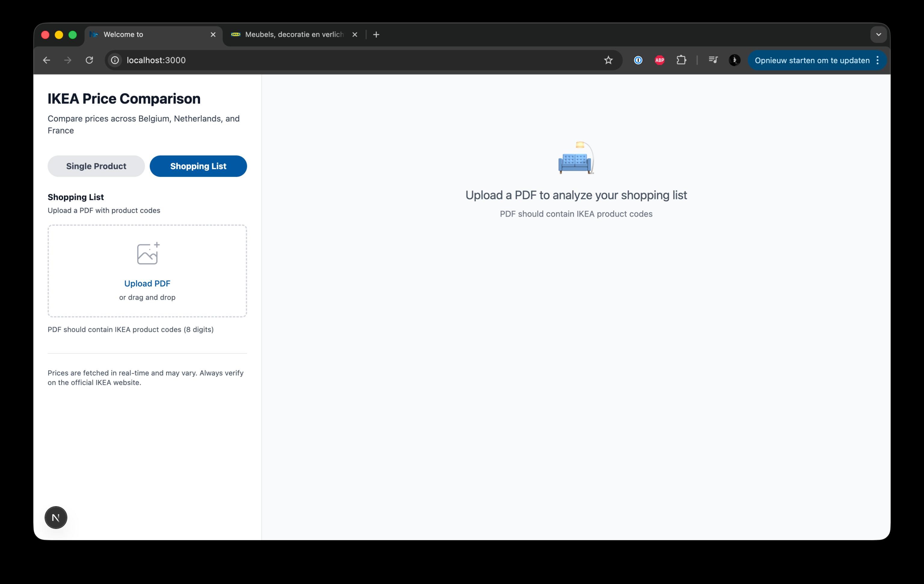Reload the localhost page
Screen dimensions: 924x584
[89, 60]
